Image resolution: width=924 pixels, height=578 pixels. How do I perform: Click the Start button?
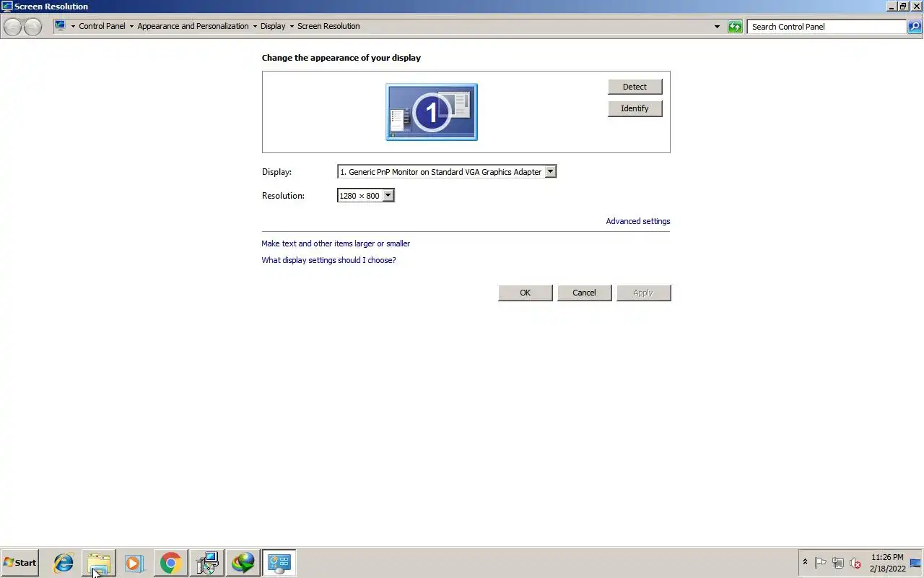pos(19,563)
